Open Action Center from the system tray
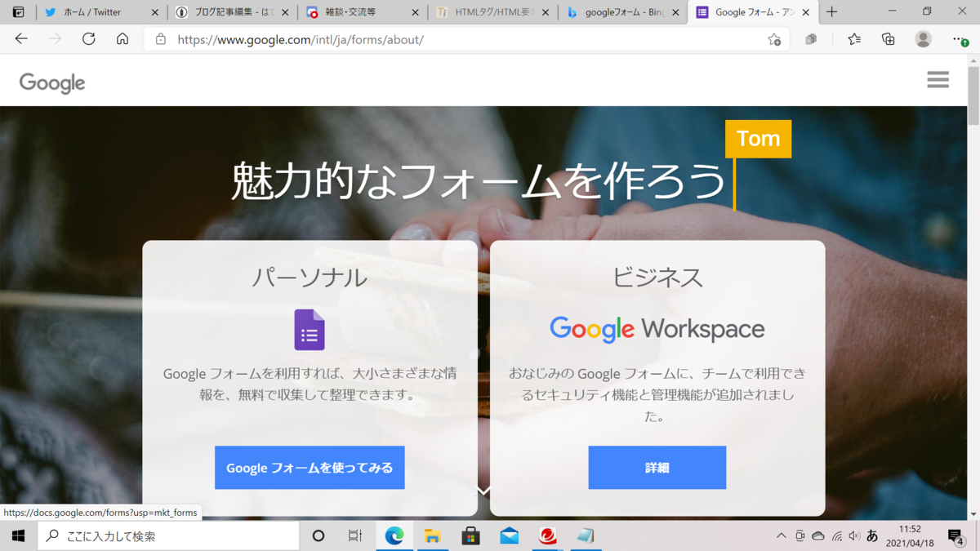Viewport: 980px width, 551px height. click(957, 535)
